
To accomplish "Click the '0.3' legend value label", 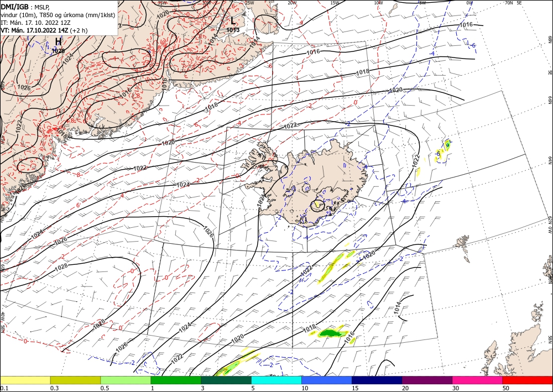I will pos(54,388).
